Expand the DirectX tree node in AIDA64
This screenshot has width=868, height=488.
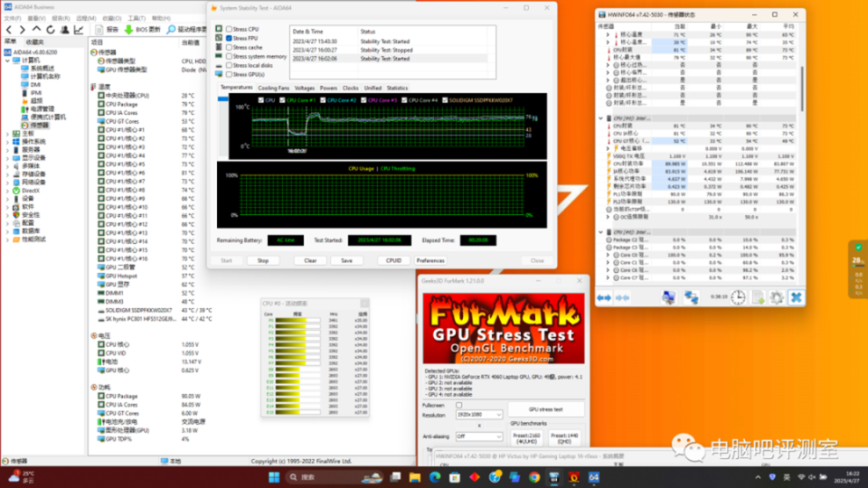(7, 191)
